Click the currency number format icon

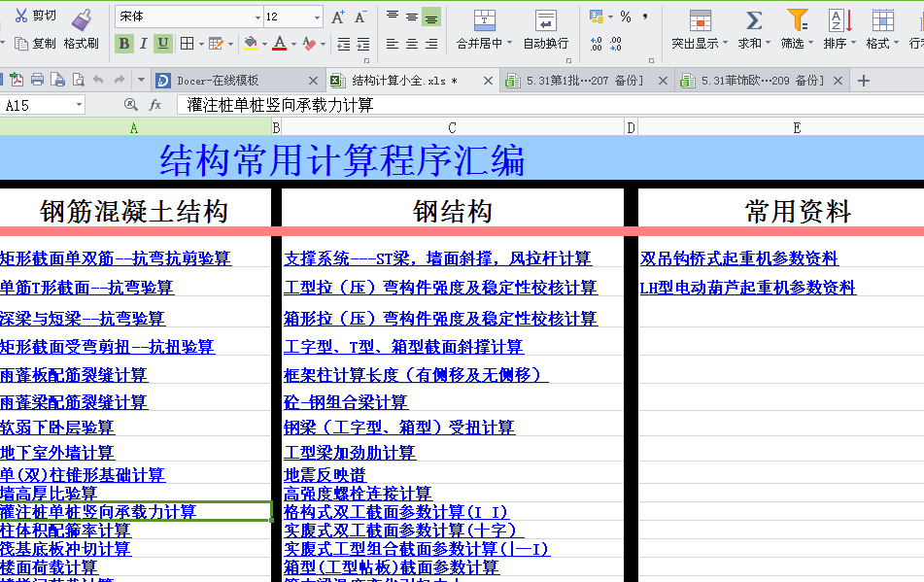pyautogui.click(x=597, y=17)
